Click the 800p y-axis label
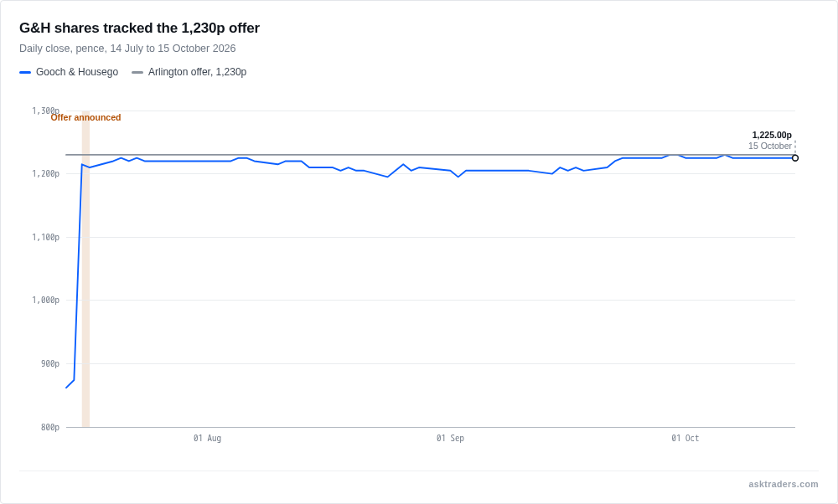This screenshot has width=838, height=504. pyautogui.click(x=50, y=427)
